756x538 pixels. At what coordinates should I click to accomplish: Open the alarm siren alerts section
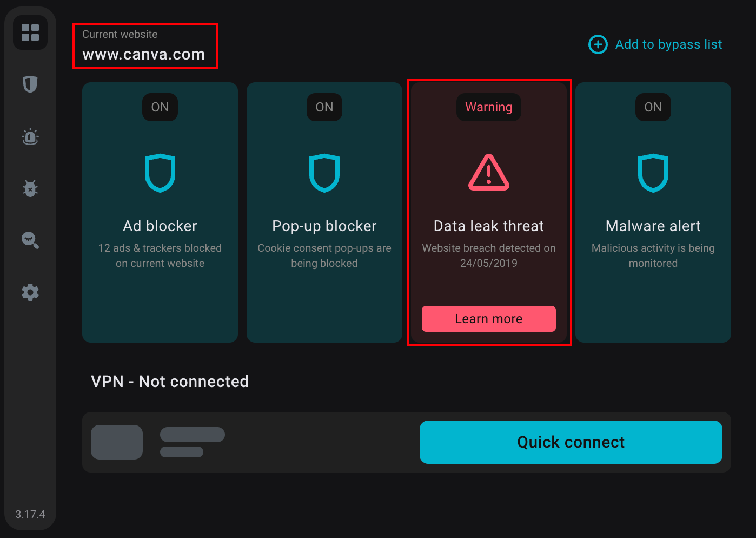tap(30, 136)
